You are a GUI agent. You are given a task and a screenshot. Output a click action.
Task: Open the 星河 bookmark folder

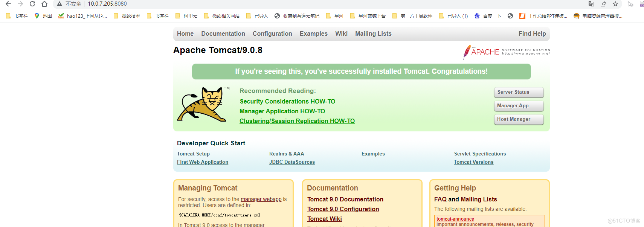[335, 16]
